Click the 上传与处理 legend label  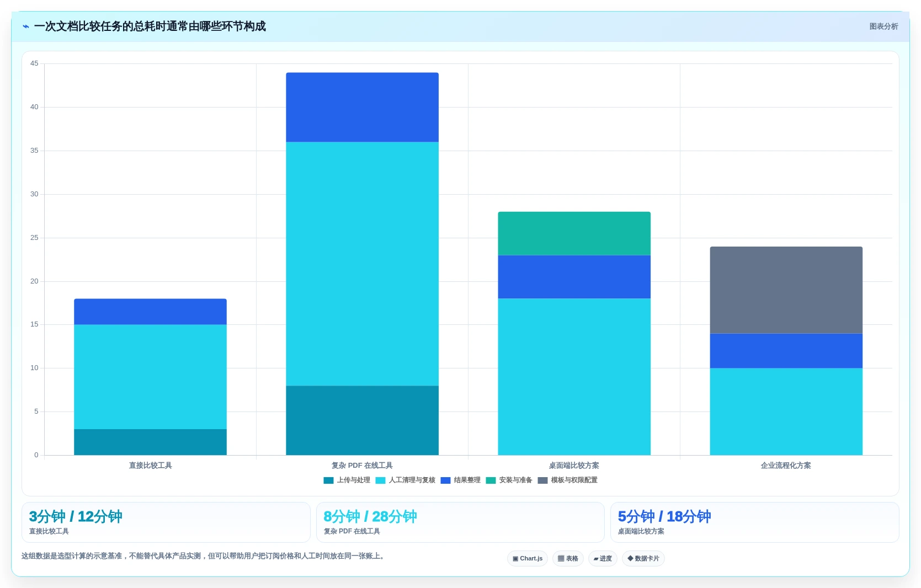click(x=353, y=480)
